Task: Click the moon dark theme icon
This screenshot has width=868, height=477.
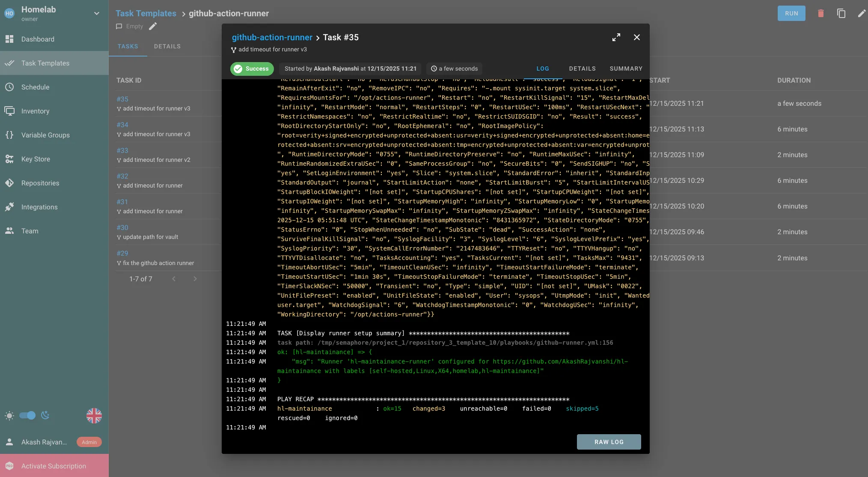Action: (x=45, y=415)
